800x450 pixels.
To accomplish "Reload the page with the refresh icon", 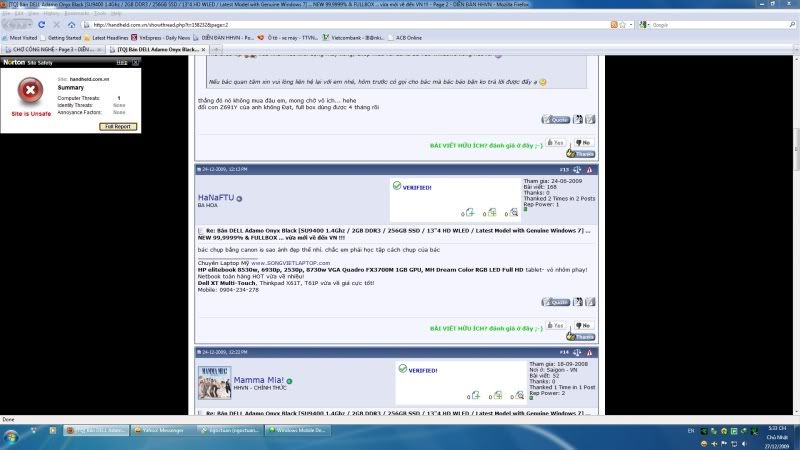I will pos(41,24).
